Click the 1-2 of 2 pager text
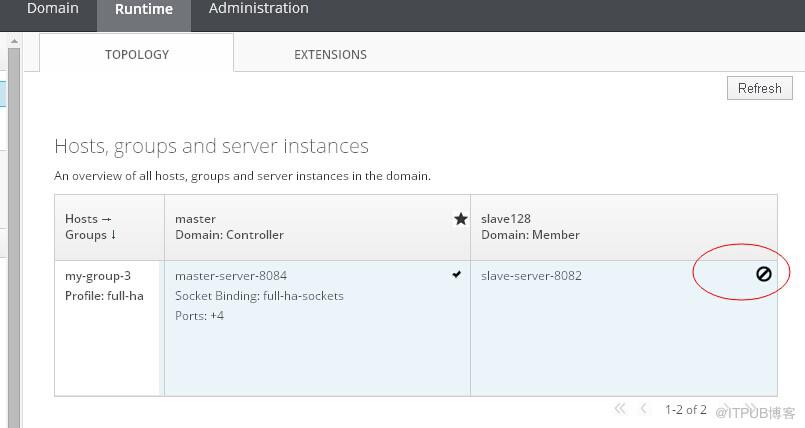805x428 pixels. [685, 410]
